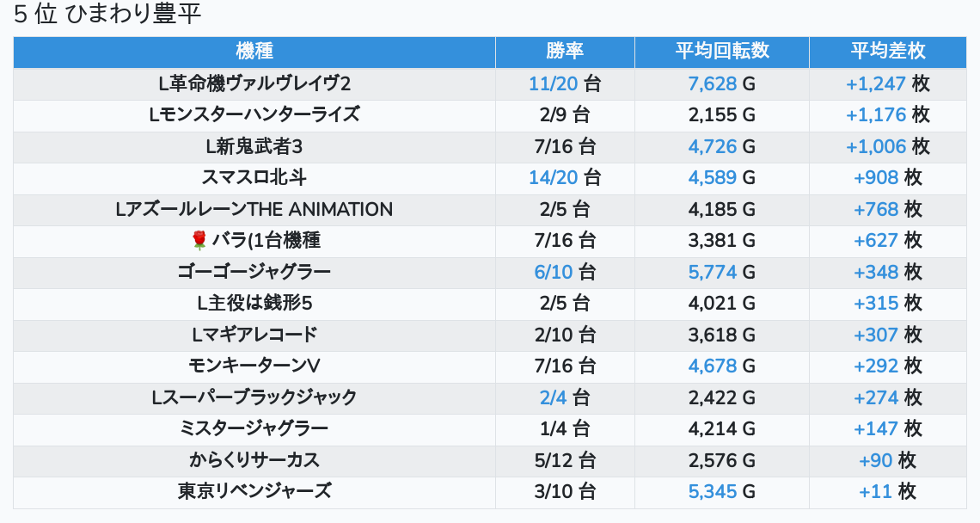The image size is (980, 523).
Task: Open スマスロ北斗 machine entry
Action: coord(254,177)
